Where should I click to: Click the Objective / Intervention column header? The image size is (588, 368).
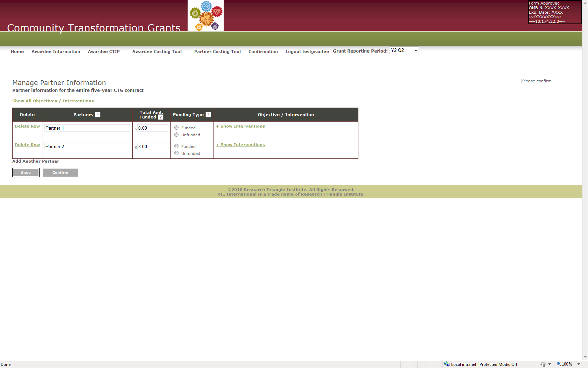286,115
